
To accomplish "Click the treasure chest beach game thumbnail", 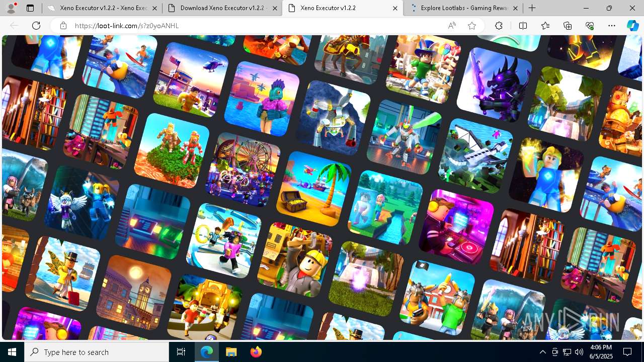I will [x=314, y=189].
